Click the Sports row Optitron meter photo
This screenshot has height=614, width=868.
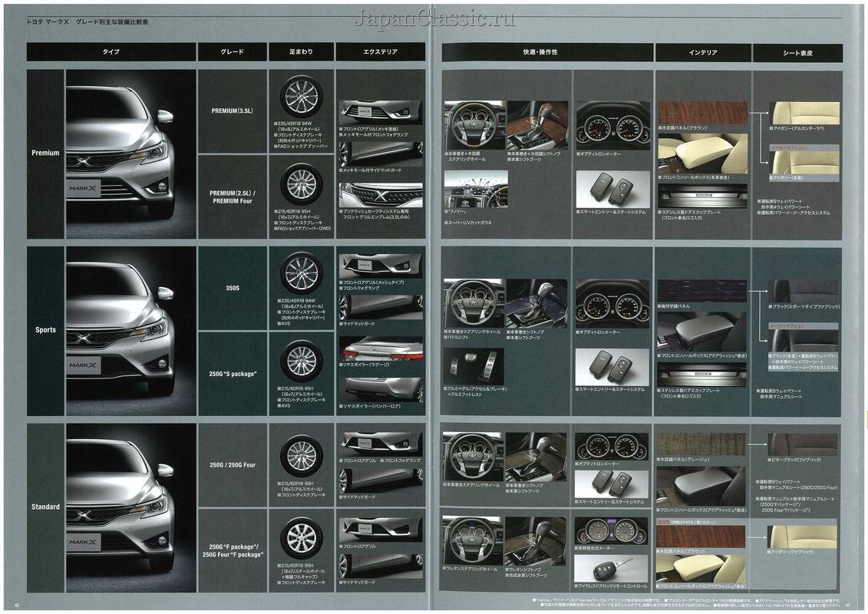click(x=612, y=304)
